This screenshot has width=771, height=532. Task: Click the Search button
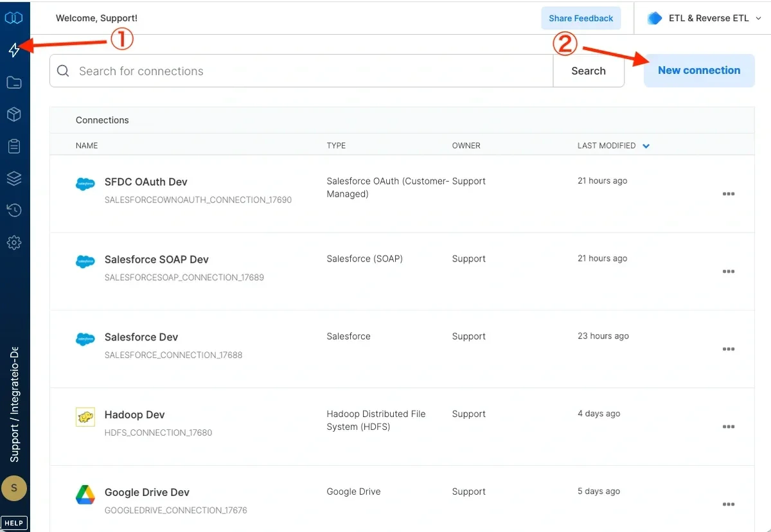click(589, 71)
